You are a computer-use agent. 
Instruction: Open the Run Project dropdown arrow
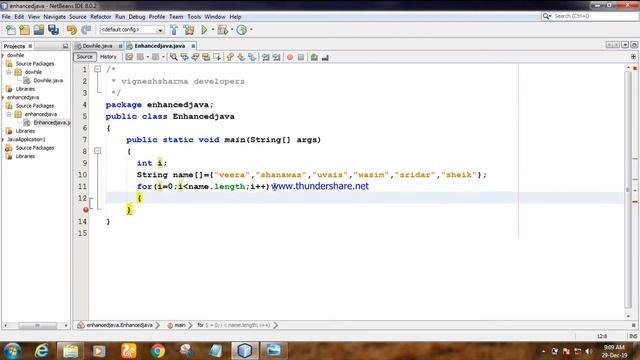[213, 30]
